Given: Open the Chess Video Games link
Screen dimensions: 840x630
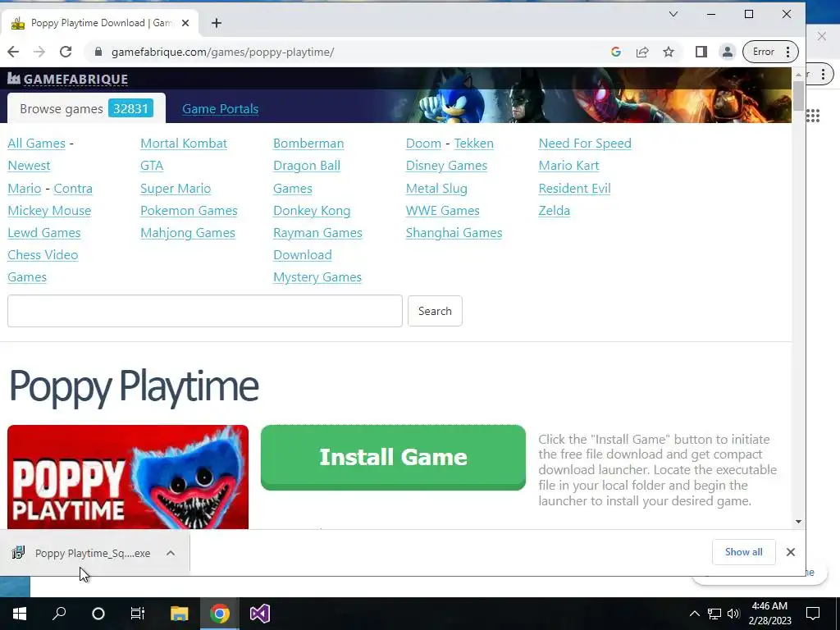Looking at the screenshot, I should (x=43, y=266).
